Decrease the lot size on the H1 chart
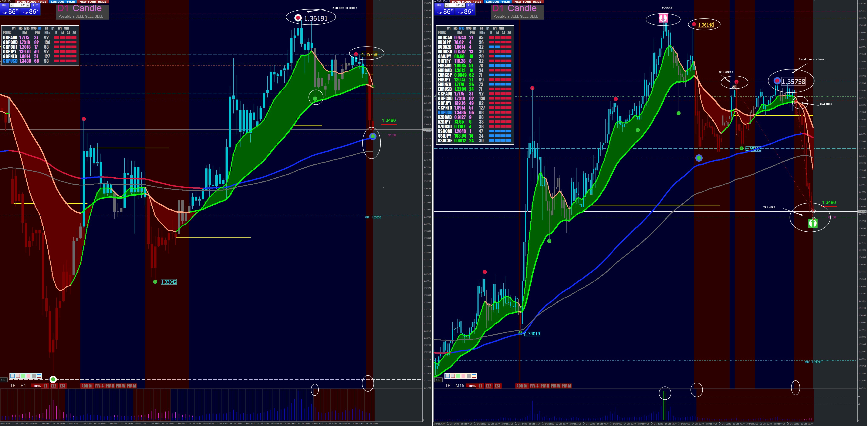This screenshot has width=868, height=426. 11,5
